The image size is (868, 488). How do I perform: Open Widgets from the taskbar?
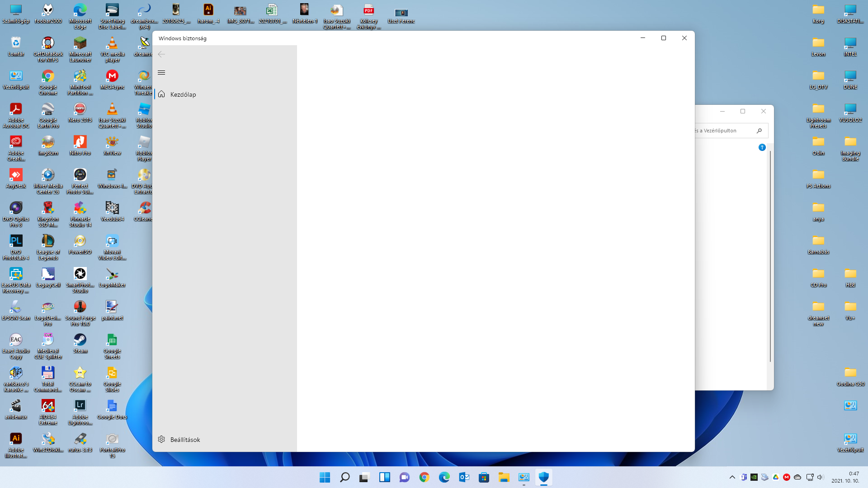[384, 477]
